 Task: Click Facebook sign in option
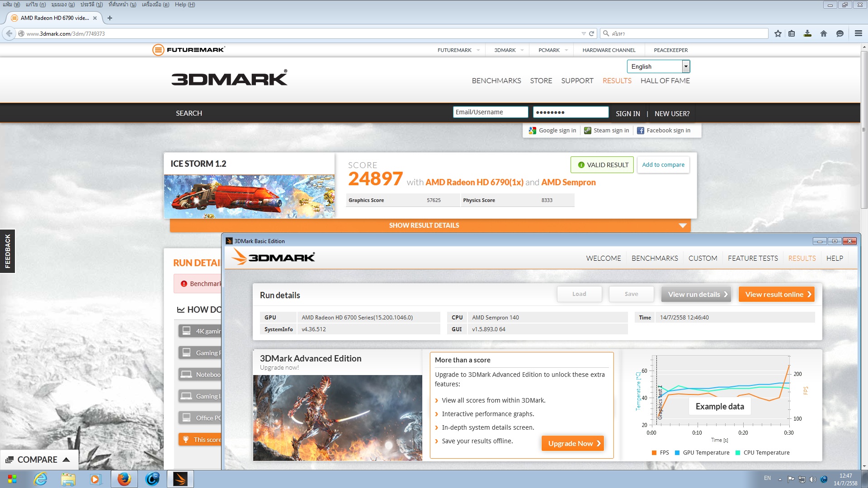(x=664, y=131)
